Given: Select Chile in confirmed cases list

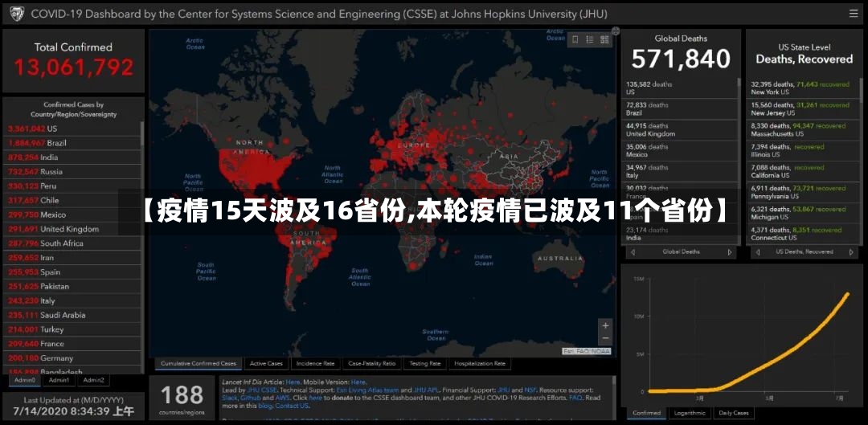Looking at the screenshot, I should [x=72, y=200].
